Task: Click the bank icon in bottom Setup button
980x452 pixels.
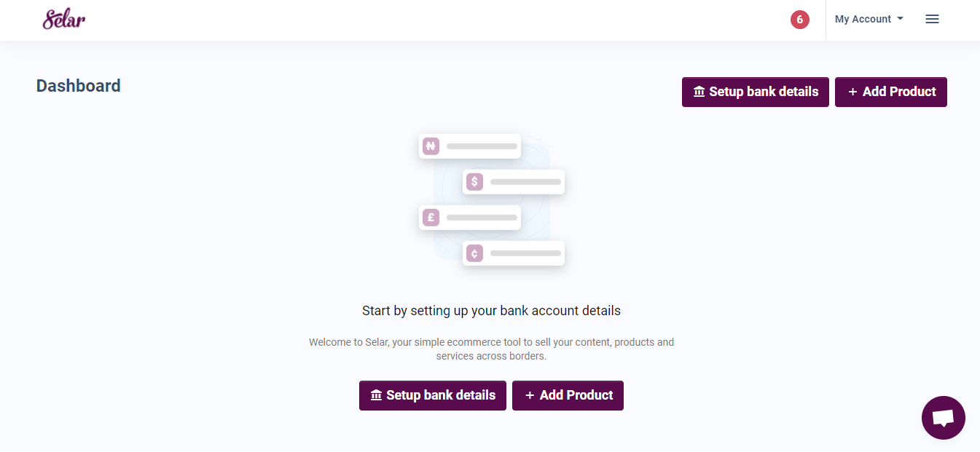Action: (376, 395)
